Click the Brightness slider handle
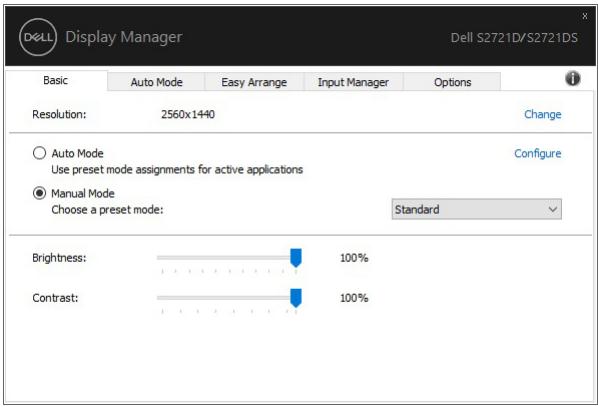This screenshot has height=407, width=598. pos(296,258)
